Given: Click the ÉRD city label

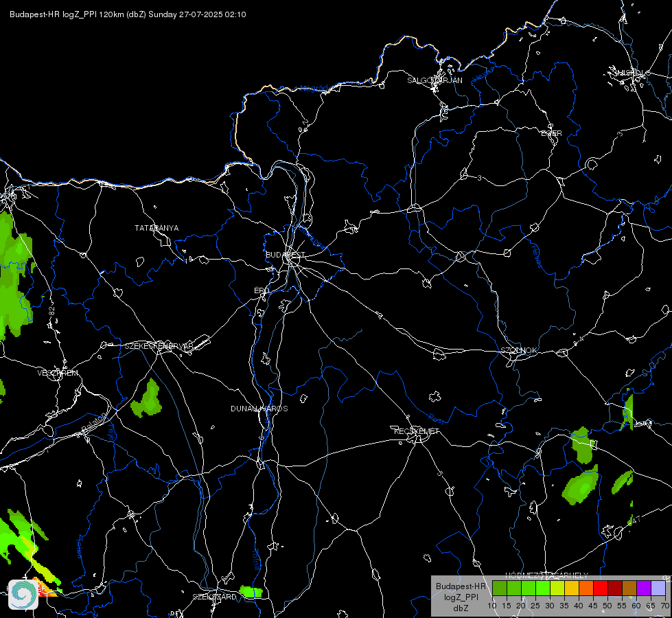Looking at the screenshot, I should (262, 290).
